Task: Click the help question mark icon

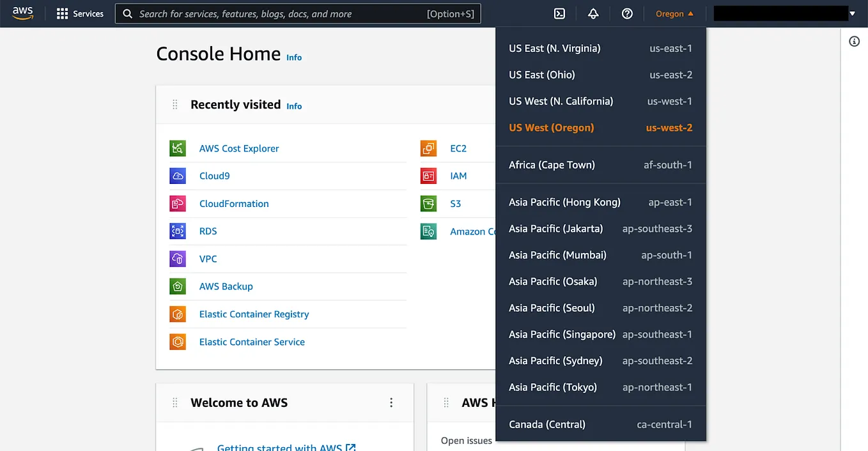Action: (627, 13)
